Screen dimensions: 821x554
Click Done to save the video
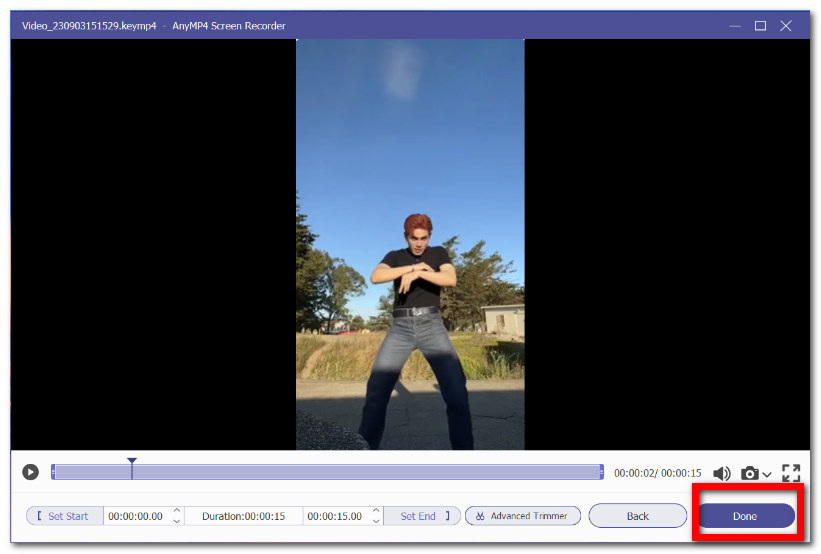point(745,516)
